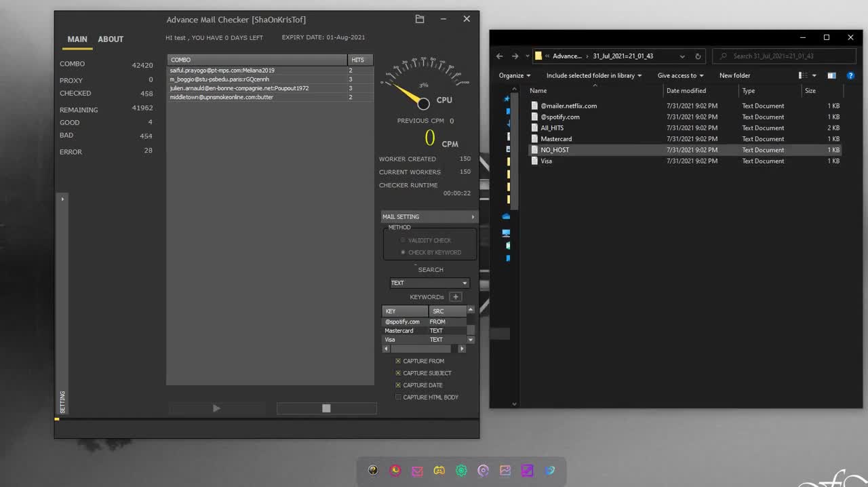The image size is (868, 487).
Task: Select the NO_HOST text document in Explorer
Action: [x=555, y=150]
